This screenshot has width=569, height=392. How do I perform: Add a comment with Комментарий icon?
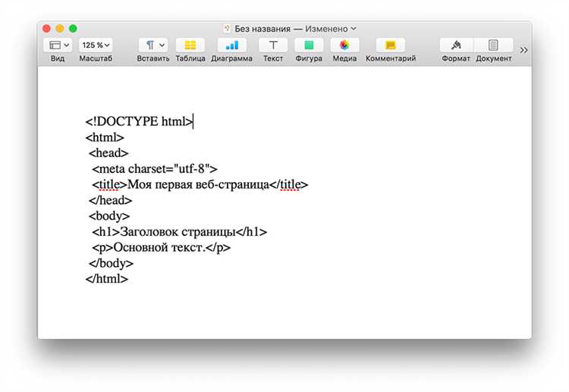(391, 45)
